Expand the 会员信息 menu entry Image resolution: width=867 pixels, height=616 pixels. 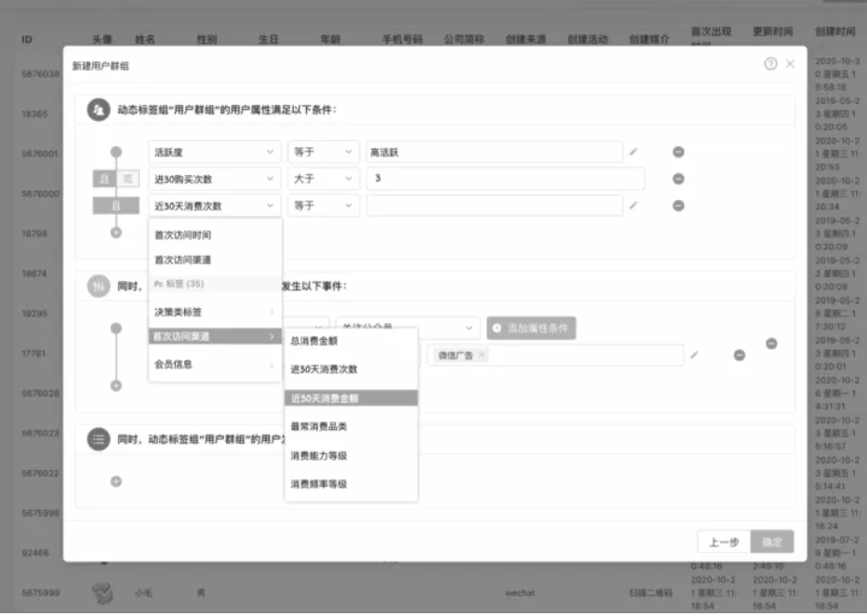pyautogui.click(x=214, y=364)
